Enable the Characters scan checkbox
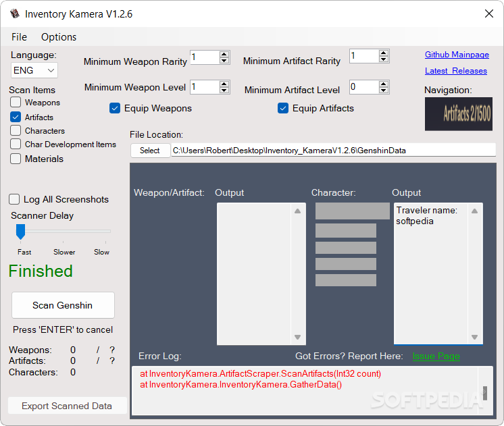The height and width of the screenshot is (426, 504). click(16, 130)
